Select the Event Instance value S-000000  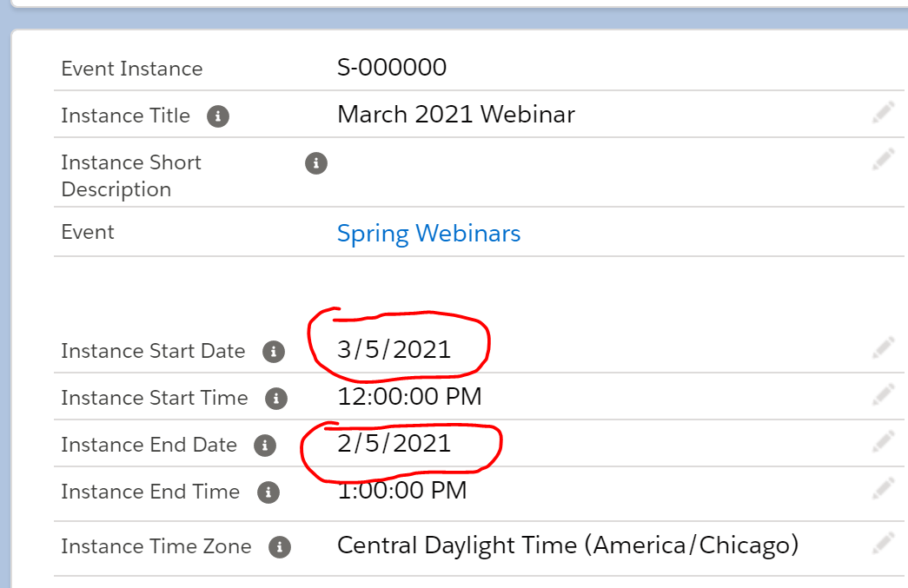point(392,67)
